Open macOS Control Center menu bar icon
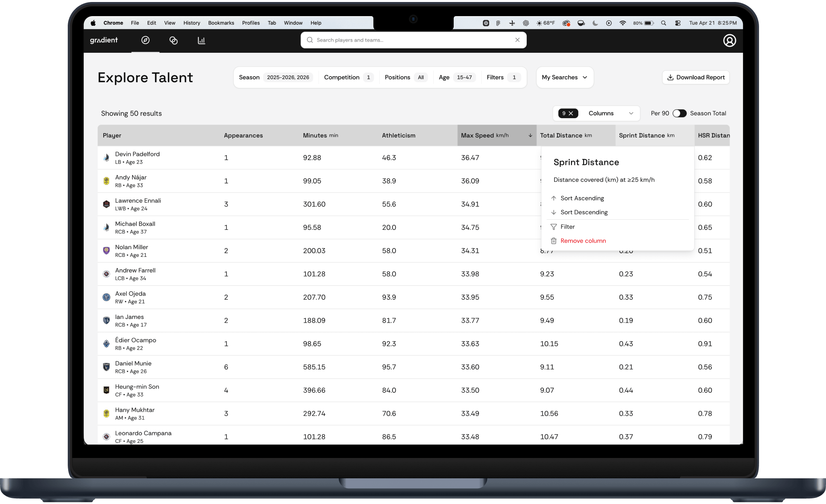Screen dimensions: 826x504 (678, 23)
